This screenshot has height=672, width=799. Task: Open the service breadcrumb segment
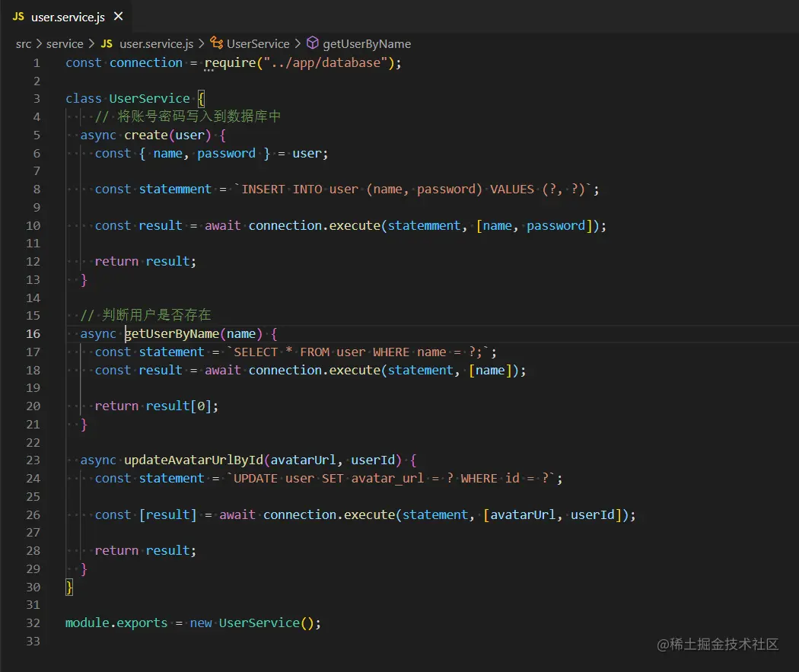[x=65, y=44]
